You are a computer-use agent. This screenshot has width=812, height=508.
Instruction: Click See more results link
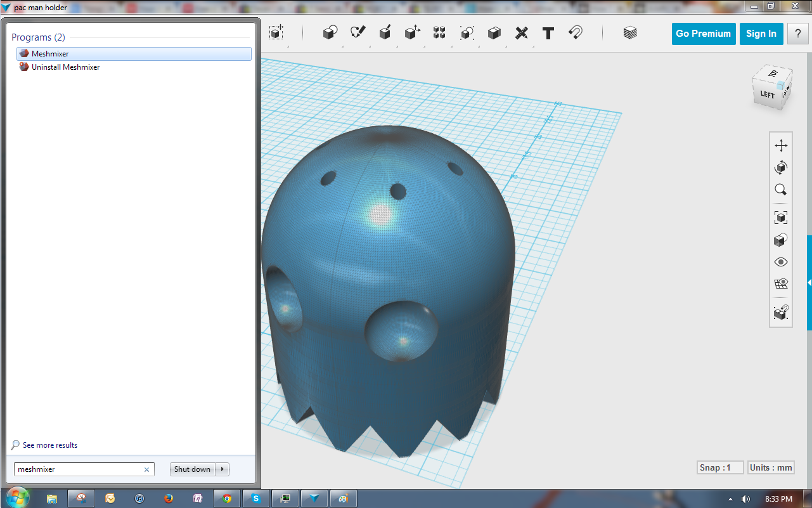tap(49, 445)
